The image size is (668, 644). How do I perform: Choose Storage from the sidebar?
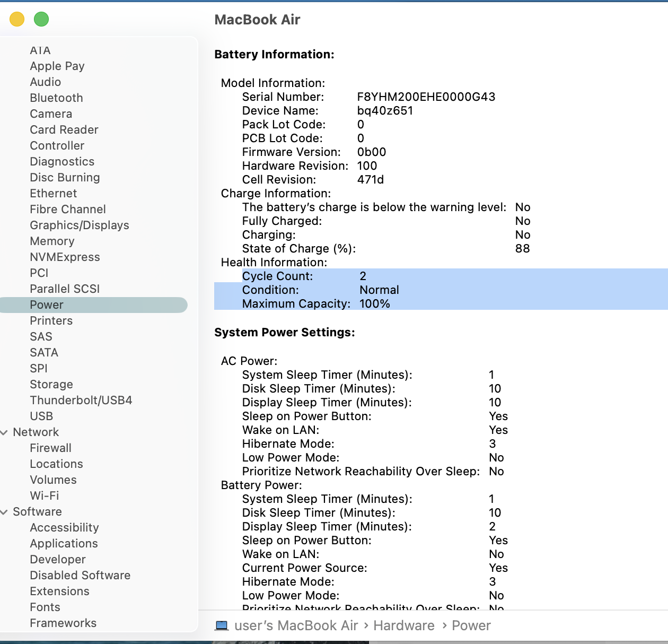coord(51,385)
